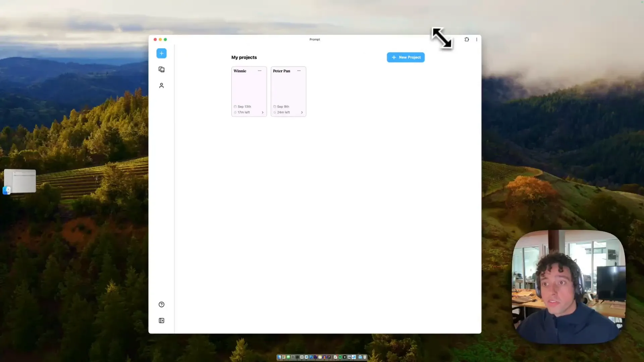Minimize the window with yellow button

coord(160,40)
